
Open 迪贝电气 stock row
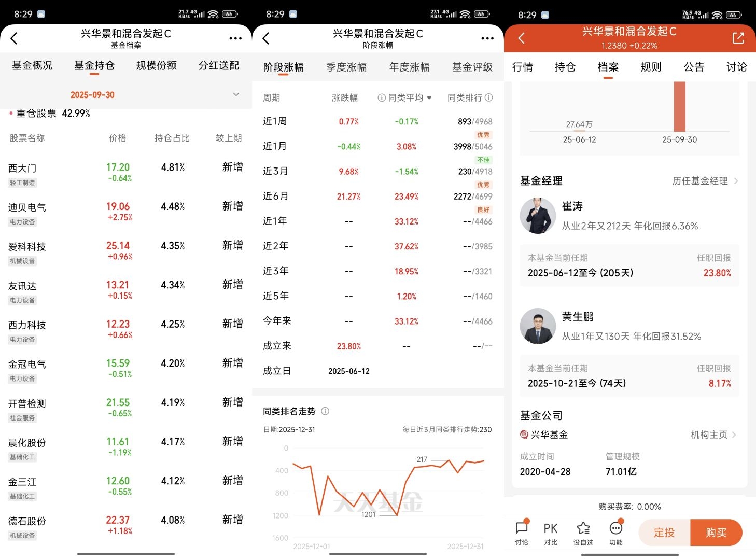tap(126, 214)
